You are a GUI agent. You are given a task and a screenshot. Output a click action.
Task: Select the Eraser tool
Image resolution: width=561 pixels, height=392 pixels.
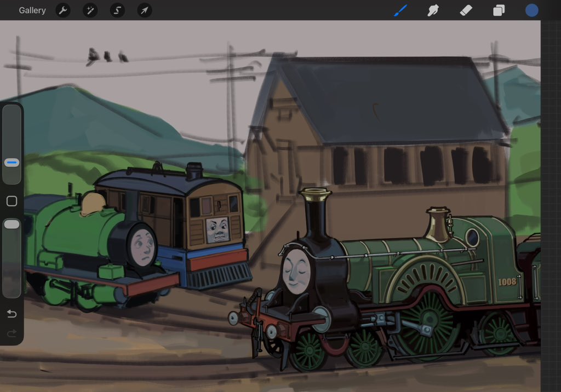click(x=466, y=10)
